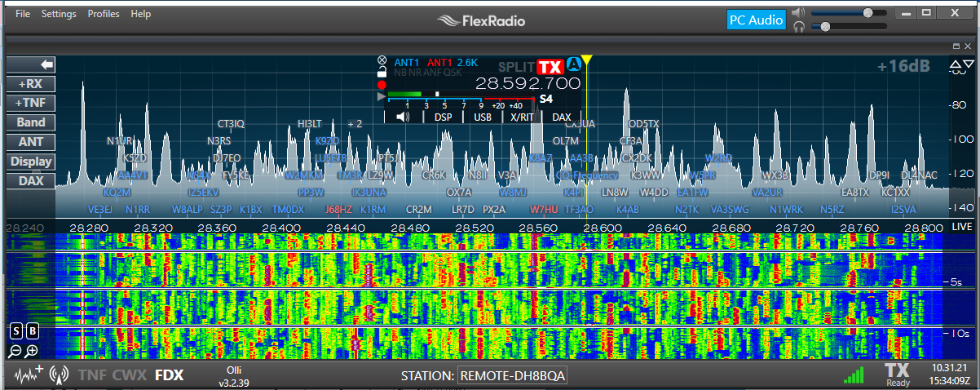The image size is (980, 390).
Task: Click the TM0DX spot label
Action: pos(288,210)
